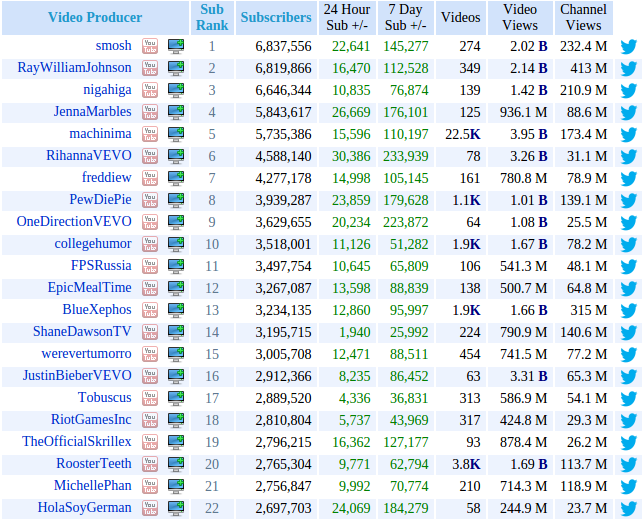Open PewDiePie channel link

pyautogui.click(x=100, y=200)
